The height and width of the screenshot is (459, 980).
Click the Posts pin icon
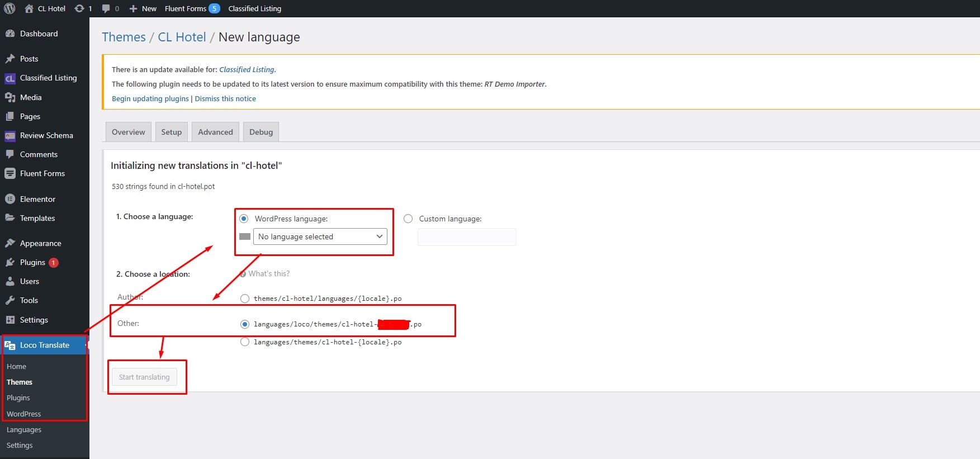pos(10,59)
